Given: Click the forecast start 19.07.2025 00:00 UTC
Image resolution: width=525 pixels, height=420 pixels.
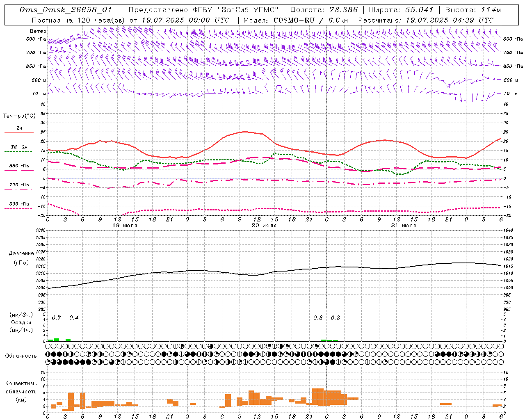Looking at the screenshot, I should (x=185, y=20).
